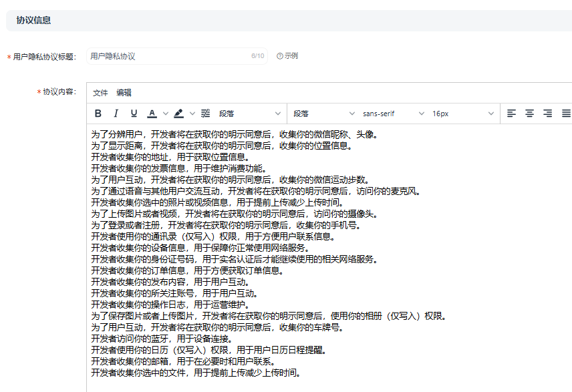
Task: Toggle underline formatting
Action: (x=134, y=114)
